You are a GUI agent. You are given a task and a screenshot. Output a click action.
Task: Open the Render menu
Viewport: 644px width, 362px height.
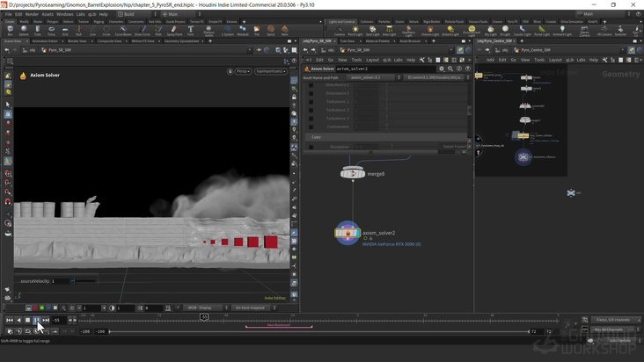pos(32,14)
